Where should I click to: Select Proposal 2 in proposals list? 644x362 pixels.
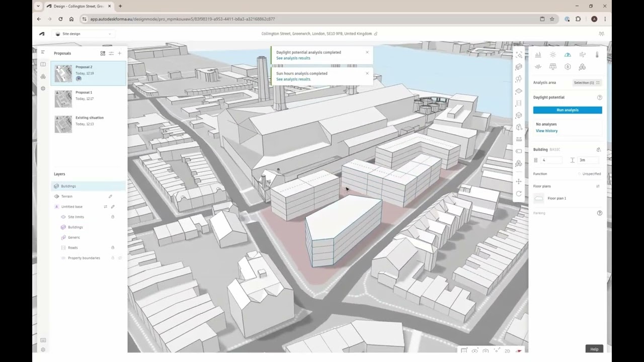(89, 73)
